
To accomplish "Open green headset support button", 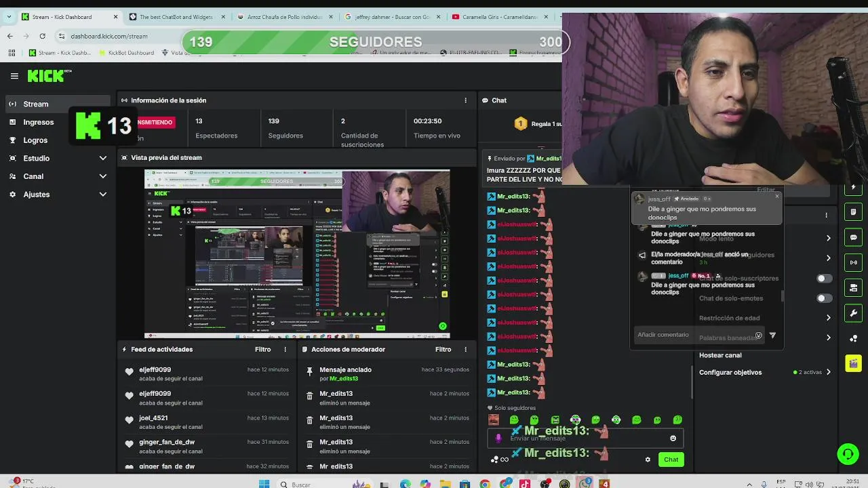I will click(848, 453).
